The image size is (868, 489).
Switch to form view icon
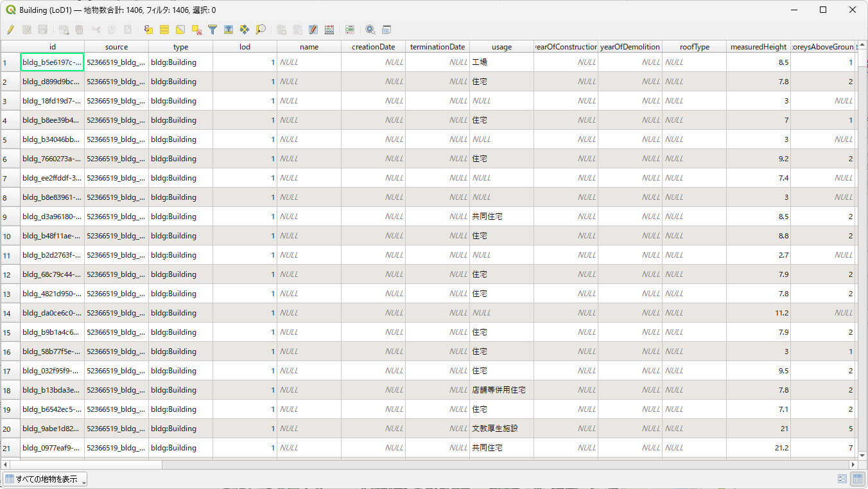[842, 479]
